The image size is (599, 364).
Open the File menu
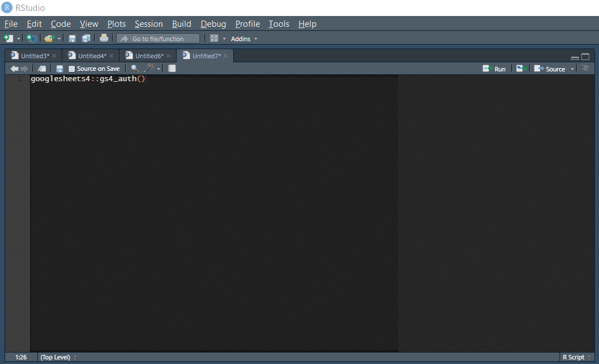pyautogui.click(x=11, y=23)
